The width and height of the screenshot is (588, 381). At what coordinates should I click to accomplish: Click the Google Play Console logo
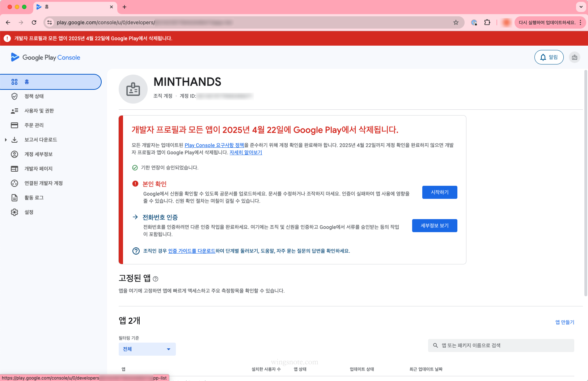click(x=46, y=57)
